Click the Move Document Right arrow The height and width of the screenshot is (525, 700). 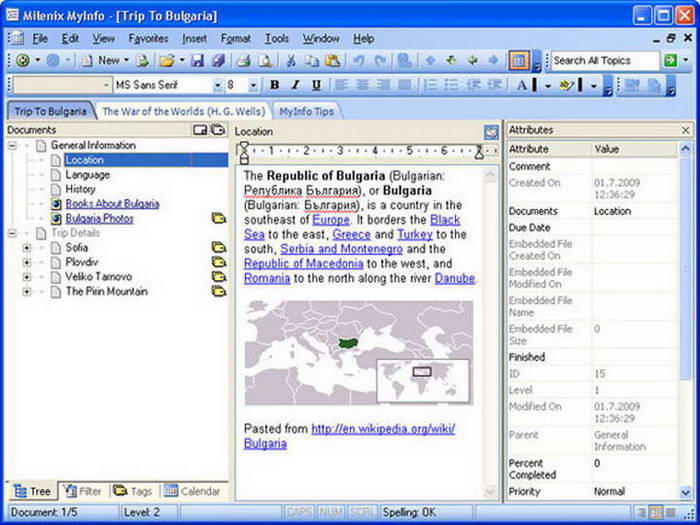493,60
